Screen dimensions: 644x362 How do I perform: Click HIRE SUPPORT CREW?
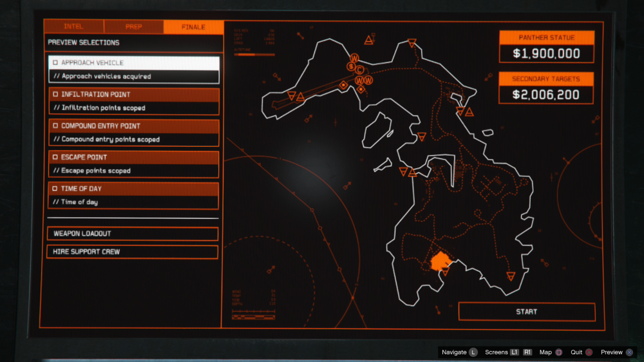133,252
